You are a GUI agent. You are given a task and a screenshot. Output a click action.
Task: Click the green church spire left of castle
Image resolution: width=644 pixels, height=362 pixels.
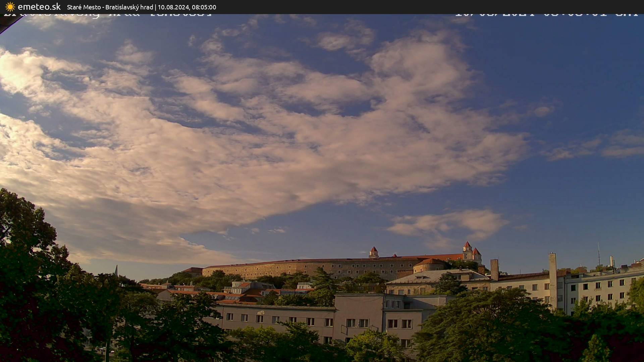click(x=116, y=270)
